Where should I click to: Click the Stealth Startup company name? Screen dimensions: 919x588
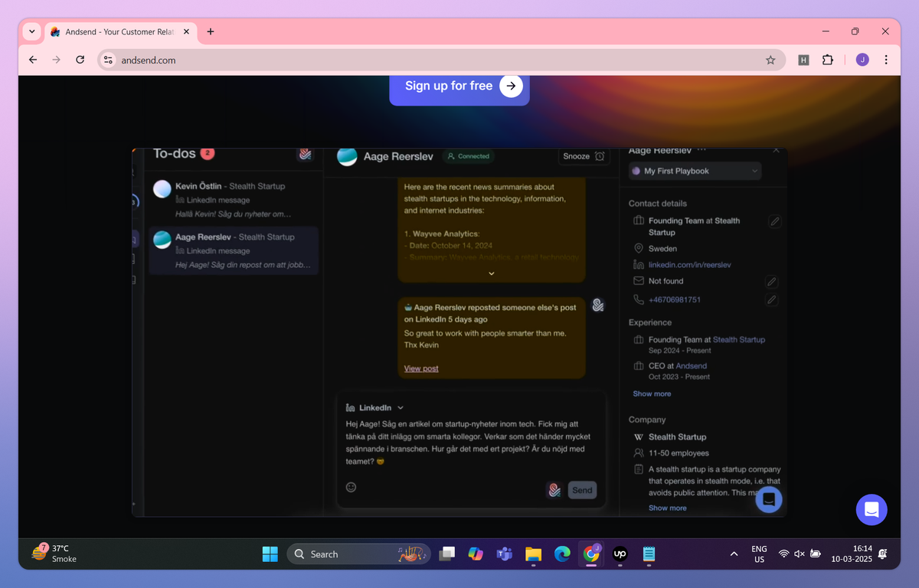click(677, 437)
